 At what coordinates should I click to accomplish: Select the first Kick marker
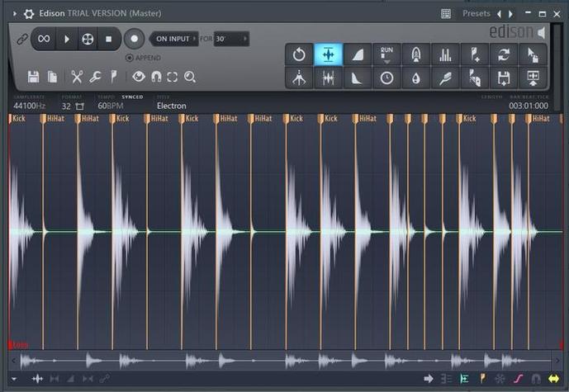[17, 118]
